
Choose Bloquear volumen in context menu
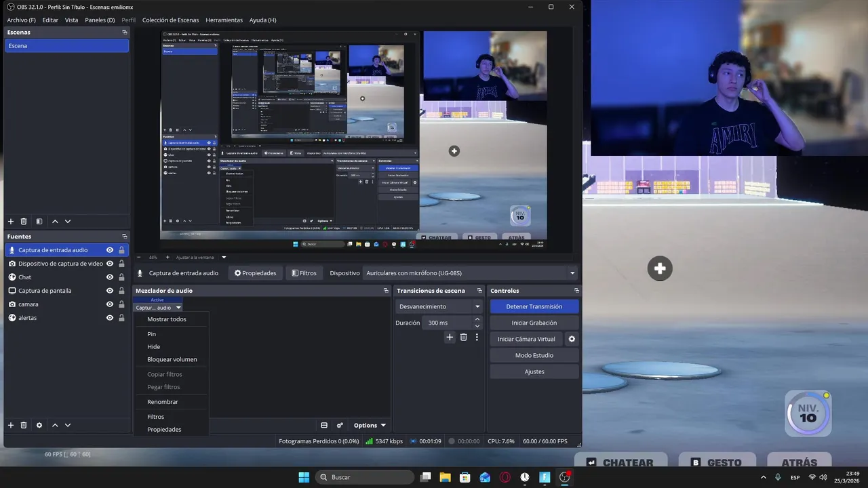click(172, 359)
